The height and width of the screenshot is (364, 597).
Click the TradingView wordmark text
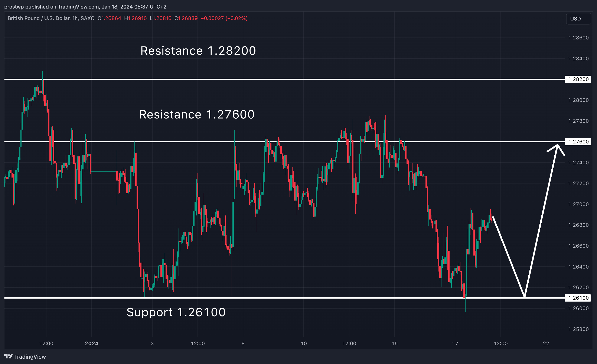(x=30, y=357)
